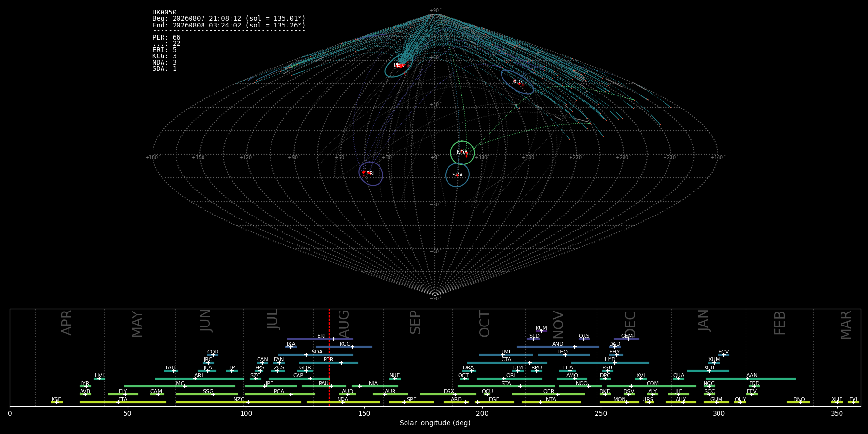Click the red dashed current solar longitude line

coord(329,357)
